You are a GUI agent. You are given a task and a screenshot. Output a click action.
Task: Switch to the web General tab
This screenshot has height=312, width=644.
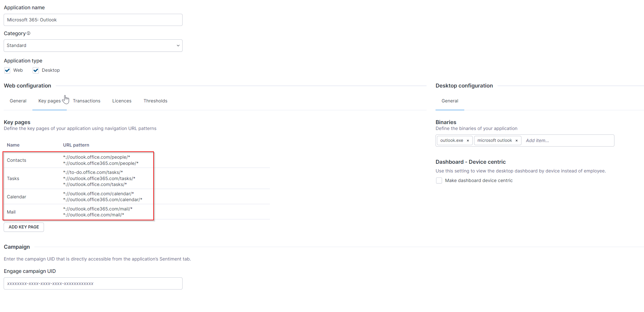click(18, 101)
